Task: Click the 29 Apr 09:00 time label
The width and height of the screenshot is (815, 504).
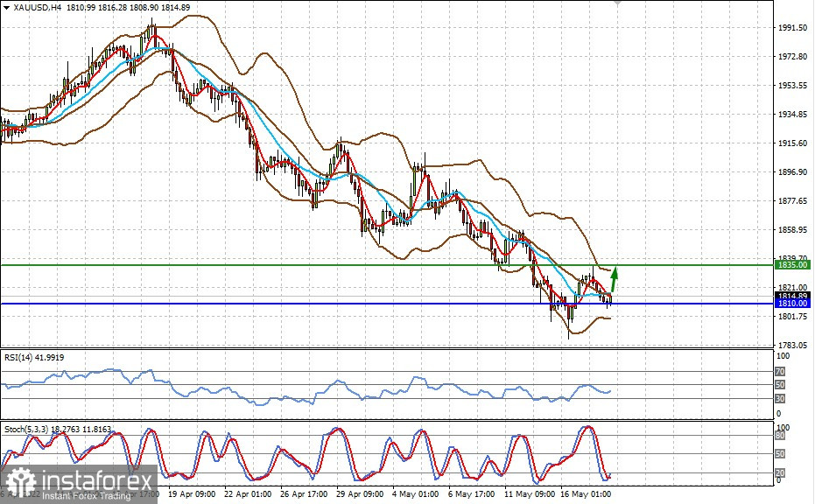Action: pyautogui.click(x=360, y=494)
